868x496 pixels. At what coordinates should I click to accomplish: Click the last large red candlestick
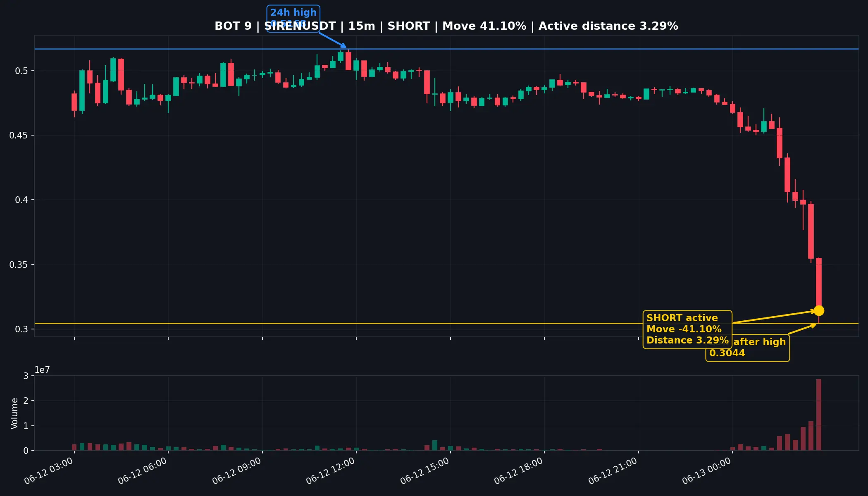pos(819,284)
